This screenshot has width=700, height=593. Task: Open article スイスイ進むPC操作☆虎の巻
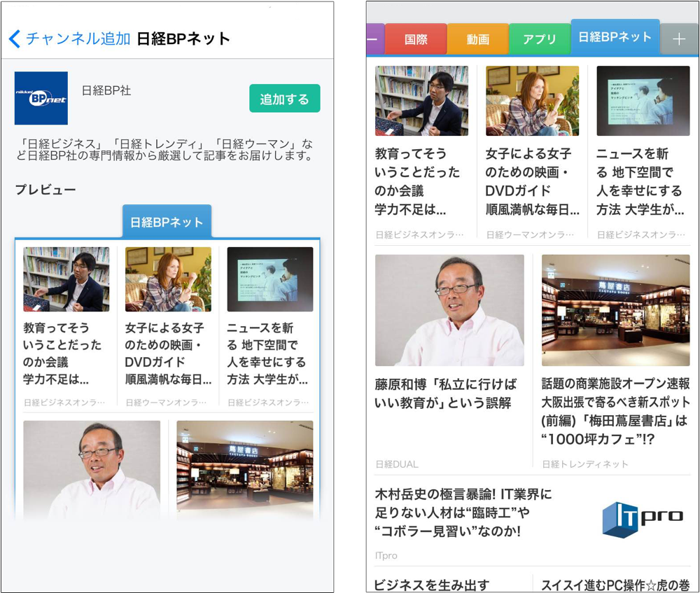tap(615, 585)
